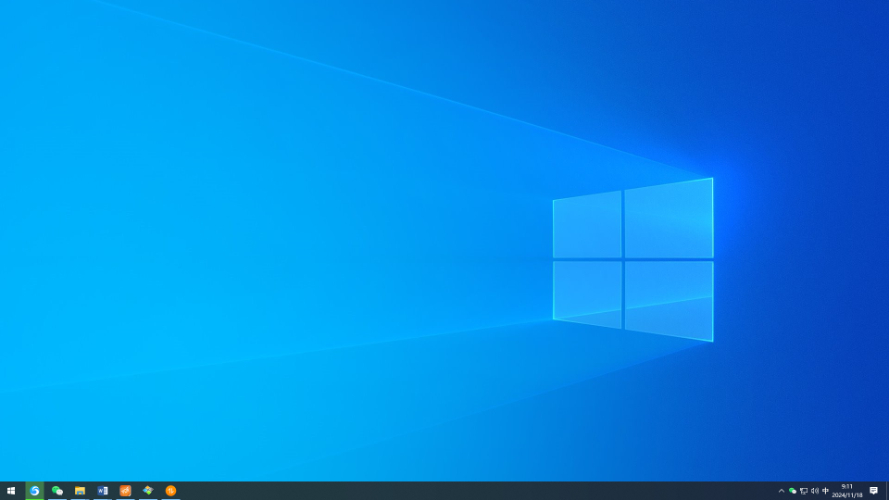Open the Windows Start menu
The height and width of the screenshot is (500, 889).
click(x=11, y=491)
